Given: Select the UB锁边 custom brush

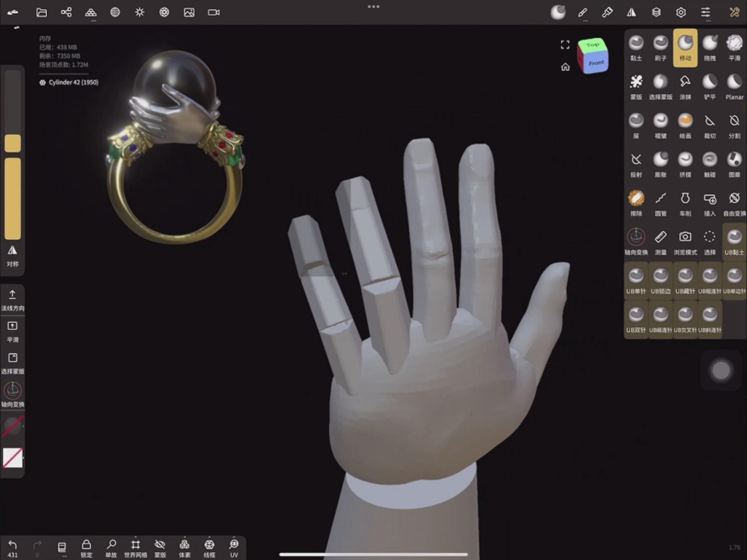Looking at the screenshot, I should pyautogui.click(x=661, y=281).
